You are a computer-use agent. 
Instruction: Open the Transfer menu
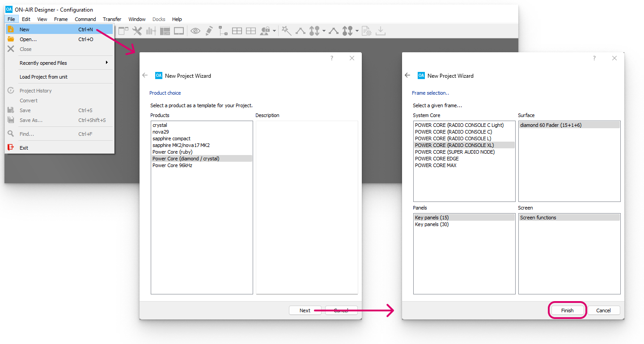(112, 19)
